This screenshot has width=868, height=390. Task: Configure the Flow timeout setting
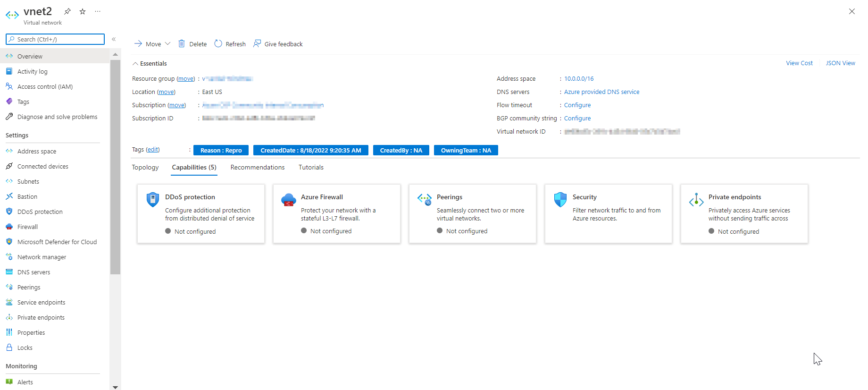pos(577,105)
